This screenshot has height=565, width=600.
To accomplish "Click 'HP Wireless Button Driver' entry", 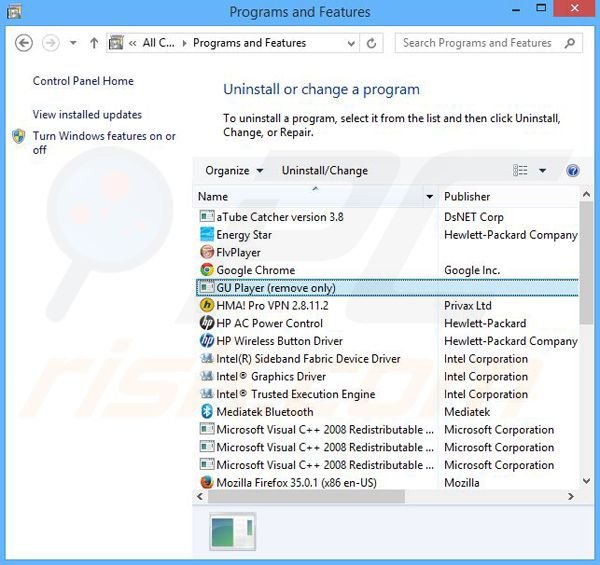I will [x=279, y=341].
